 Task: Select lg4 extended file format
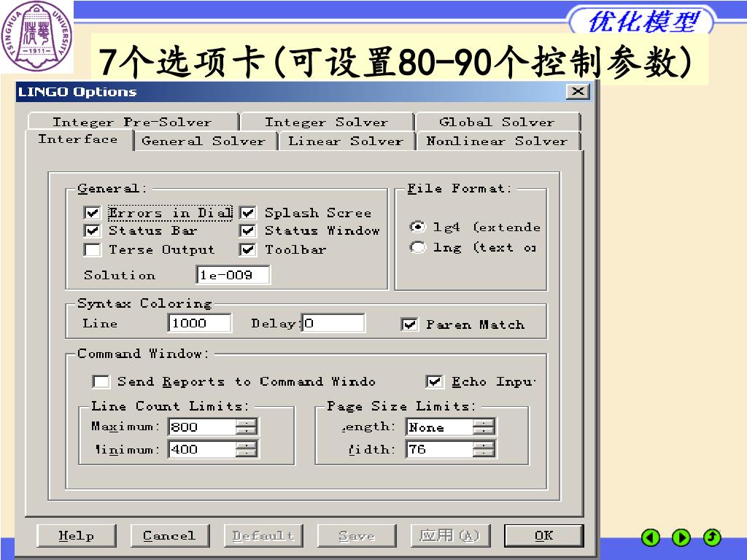pos(417,227)
